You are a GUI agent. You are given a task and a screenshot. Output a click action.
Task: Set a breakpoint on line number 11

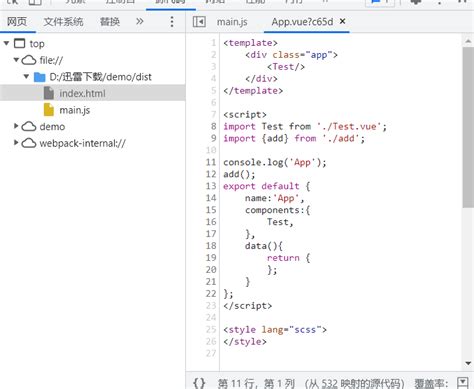211,162
